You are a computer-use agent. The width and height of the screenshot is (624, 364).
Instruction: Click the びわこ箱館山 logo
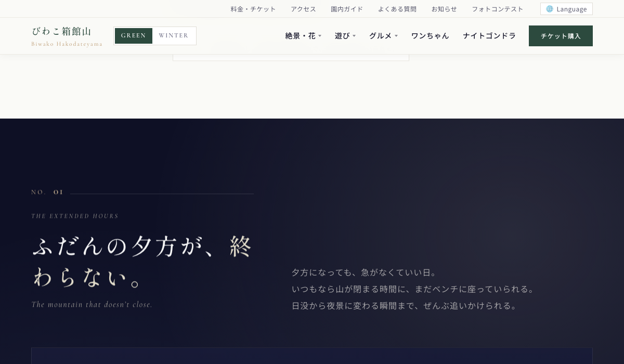(67, 36)
